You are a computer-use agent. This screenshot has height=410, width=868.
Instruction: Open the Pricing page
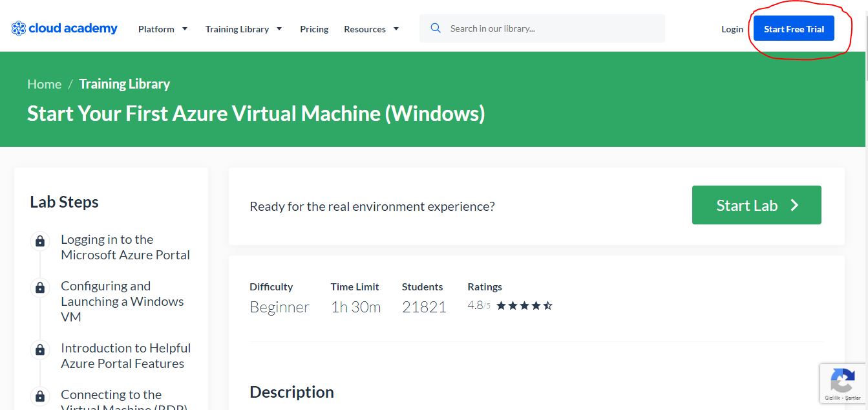(314, 29)
